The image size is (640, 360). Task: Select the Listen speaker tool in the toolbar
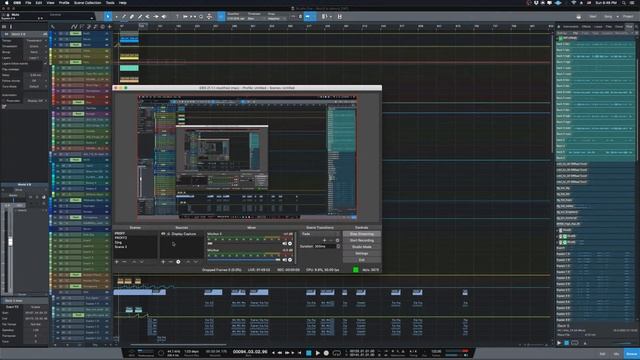point(164,17)
